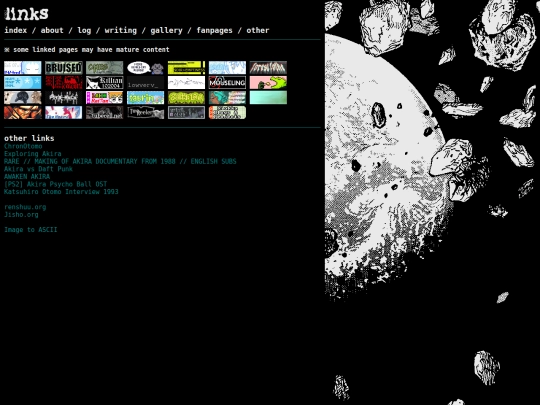Open the Making of Akira documentary link
This screenshot has width=540, height=405.
pos(120,161)
